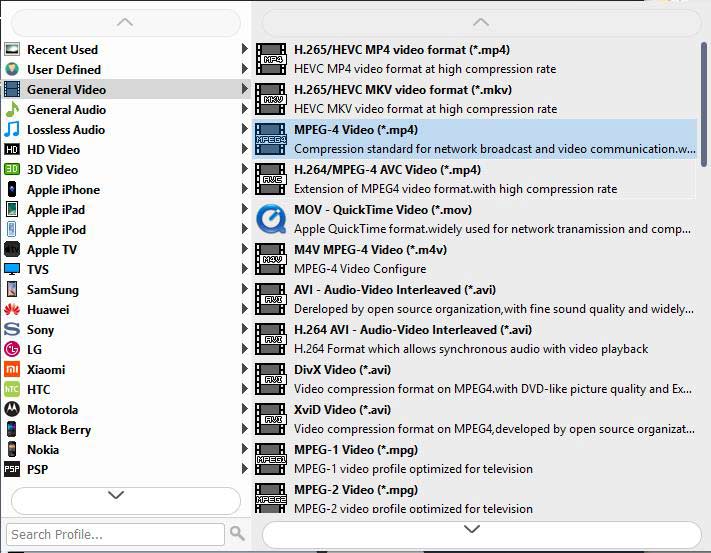Click the Motorola logo icon
The width and height of the screenshot is (711, 553).
click(x=12, y=409)
